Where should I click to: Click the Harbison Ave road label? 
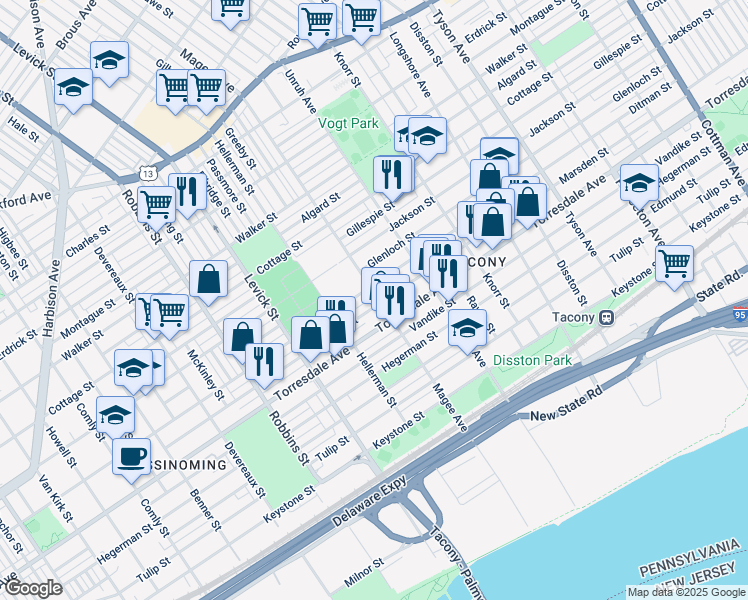(x=51, y=299)
